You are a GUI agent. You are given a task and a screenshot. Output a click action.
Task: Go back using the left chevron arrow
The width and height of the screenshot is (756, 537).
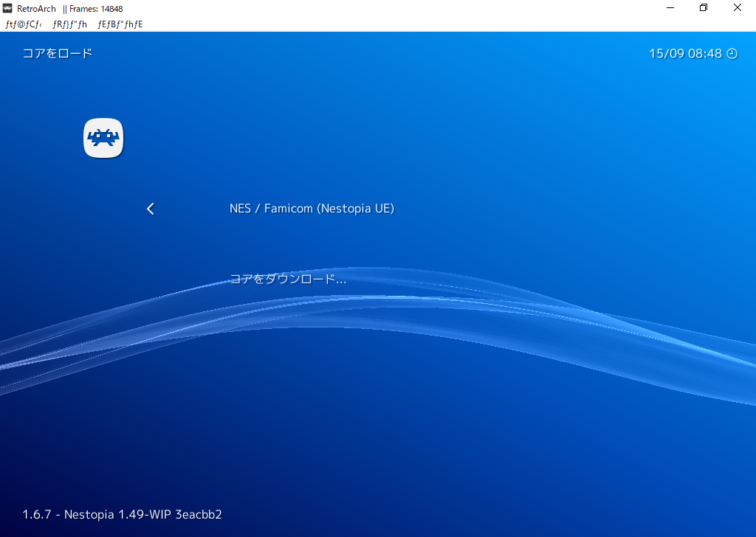point(151,209)
